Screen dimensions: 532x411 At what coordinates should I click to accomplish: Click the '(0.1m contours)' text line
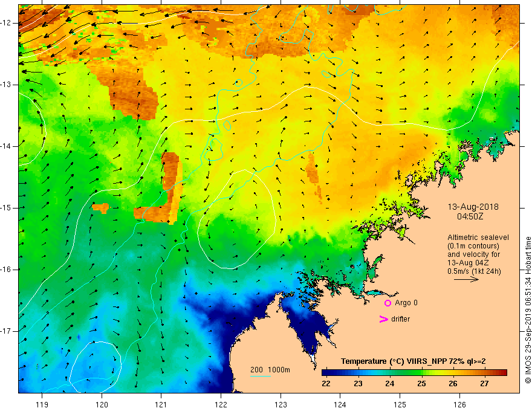coord(473,246)
